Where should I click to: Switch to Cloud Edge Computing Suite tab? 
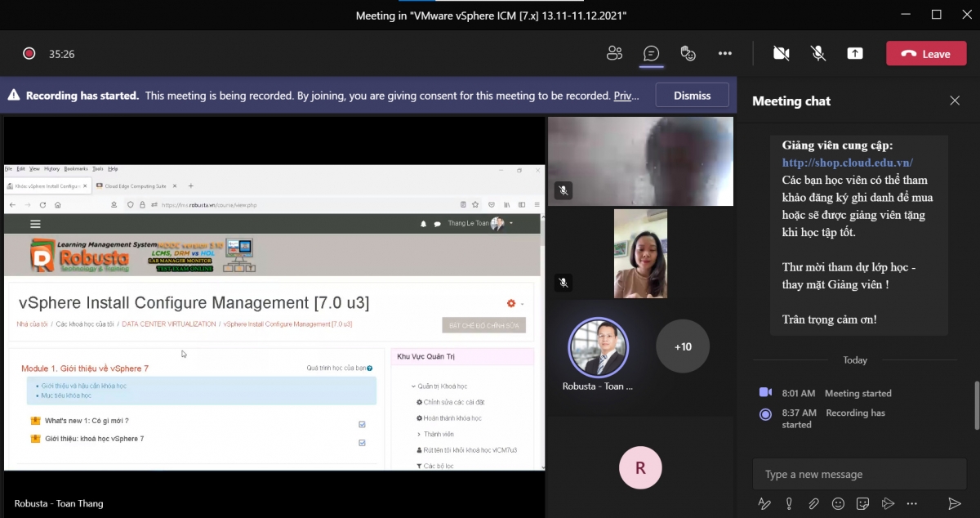coord(136,186)
